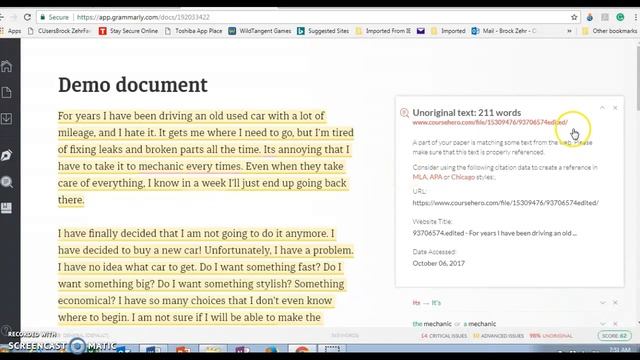
Task: Click the date 'October 06, 2017'
Action: [x=438, y=263]
